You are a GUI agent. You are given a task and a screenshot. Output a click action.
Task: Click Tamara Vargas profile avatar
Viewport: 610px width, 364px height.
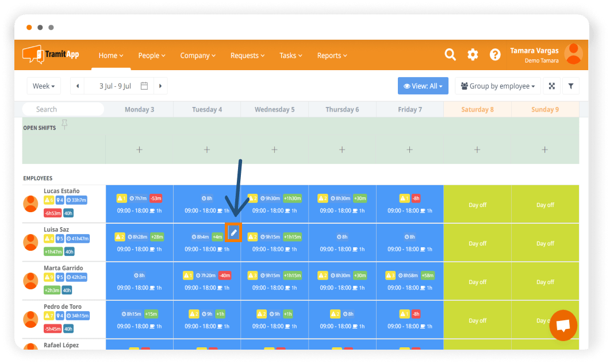point(573,53)
